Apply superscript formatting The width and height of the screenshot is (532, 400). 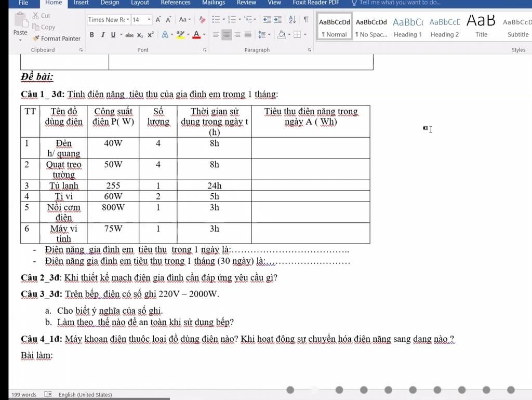tap(150, 35)
